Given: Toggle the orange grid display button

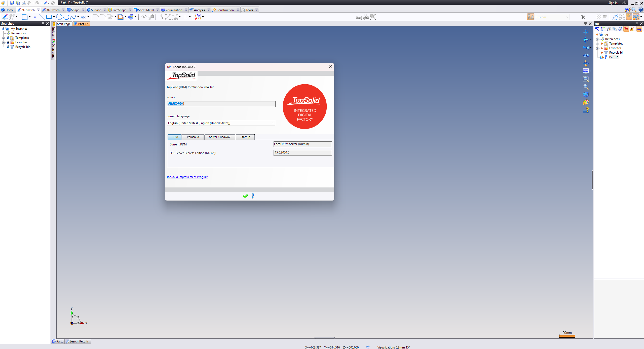Looking at the screenshot, I should coord(629,17).
